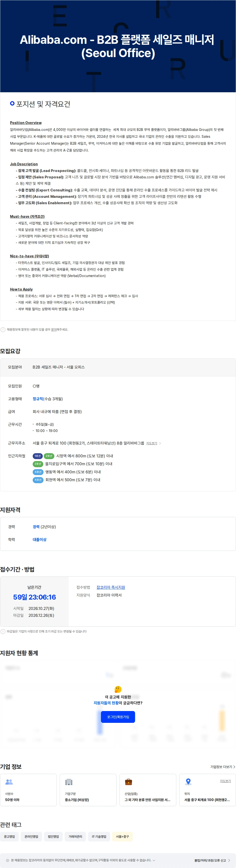Click 지도보기 link by work address
Image resolution: width=236 pixels, height=868 pixels.
coord(151,443)
